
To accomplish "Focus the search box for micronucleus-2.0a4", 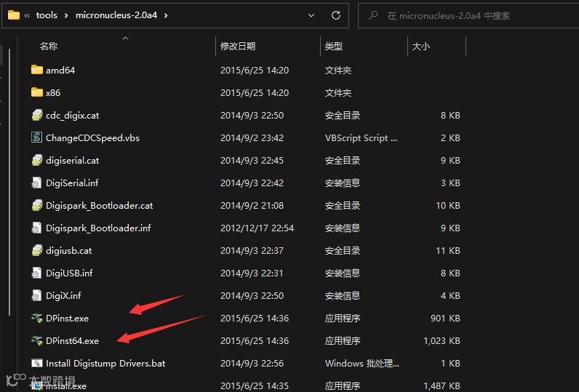I will coord(468,15).
